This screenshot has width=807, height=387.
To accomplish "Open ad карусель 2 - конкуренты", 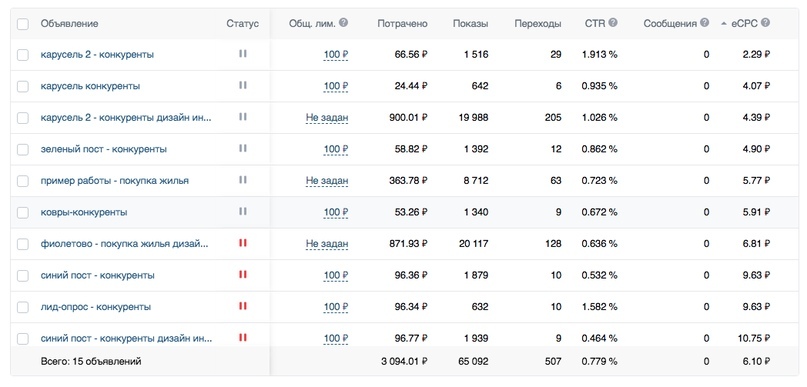I will [x=97, y=54].
